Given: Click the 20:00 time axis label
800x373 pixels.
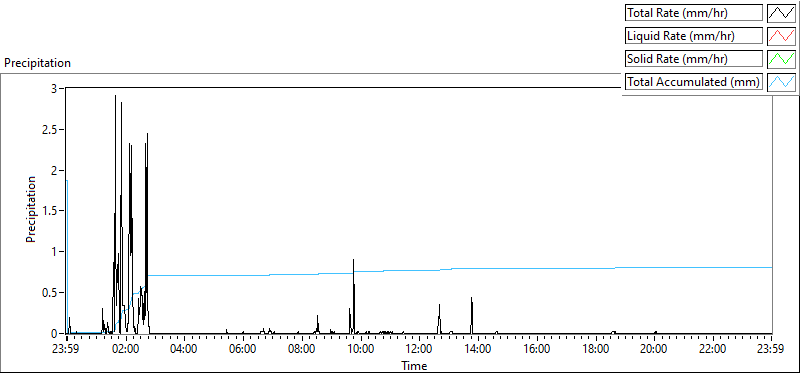Looking at the screenshot, I should [655, 350].
